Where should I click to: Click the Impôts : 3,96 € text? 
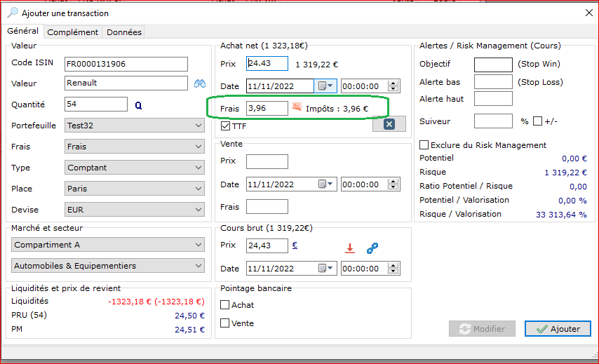[x=337, y=109]
